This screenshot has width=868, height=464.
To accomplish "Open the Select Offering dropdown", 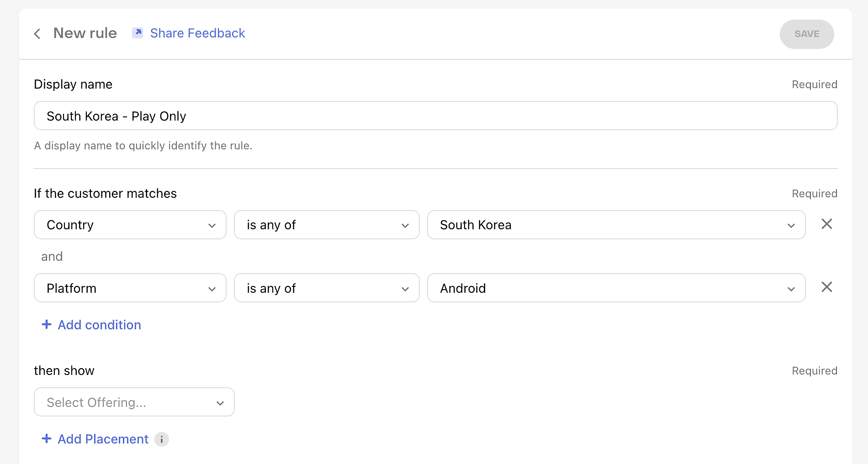I will 134,402.
